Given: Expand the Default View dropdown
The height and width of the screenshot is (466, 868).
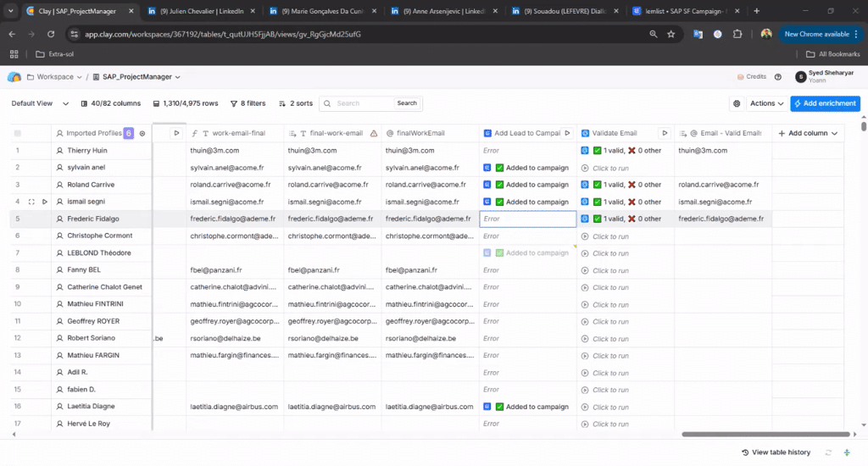Looking at the screenshot, I should pos(37,103).
